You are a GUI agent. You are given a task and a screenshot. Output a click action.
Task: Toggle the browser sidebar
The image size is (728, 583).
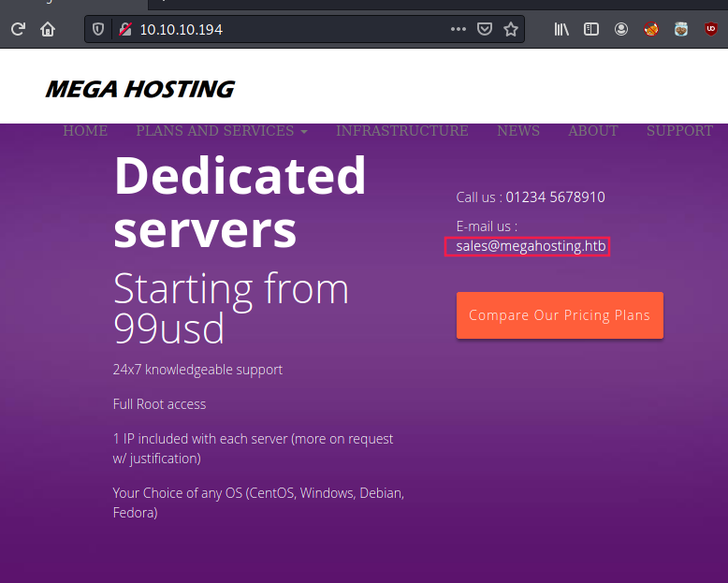[x=591, y=29]
